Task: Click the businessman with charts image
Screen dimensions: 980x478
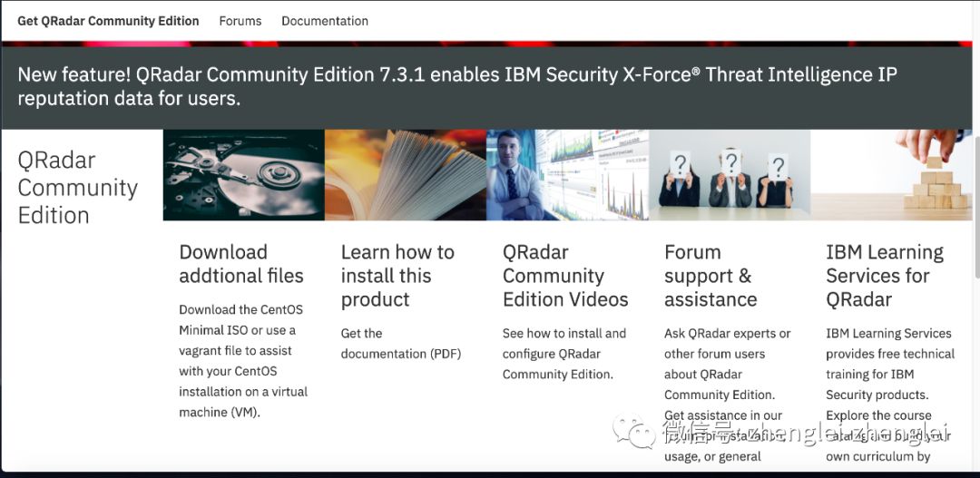Action: pos(567,175)
